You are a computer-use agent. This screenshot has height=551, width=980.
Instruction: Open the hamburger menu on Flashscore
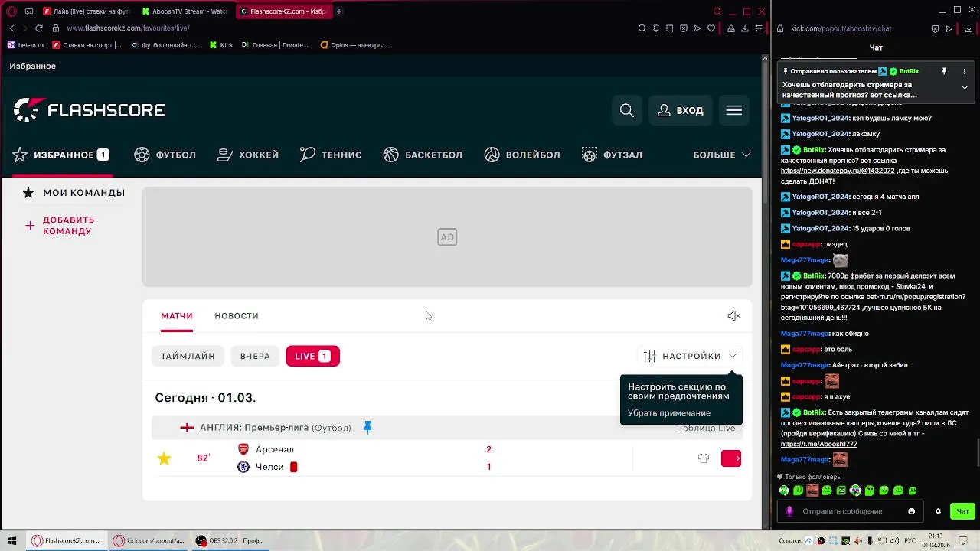(x=733, y=110)
